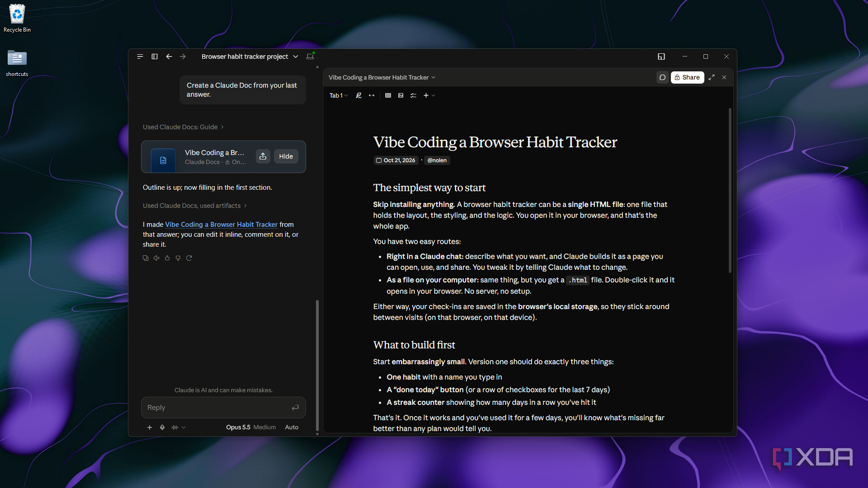Expand Used Claude Docs, used artifacts step
The height and width of the screenshot is (488, 868).
tap(195, 206)
